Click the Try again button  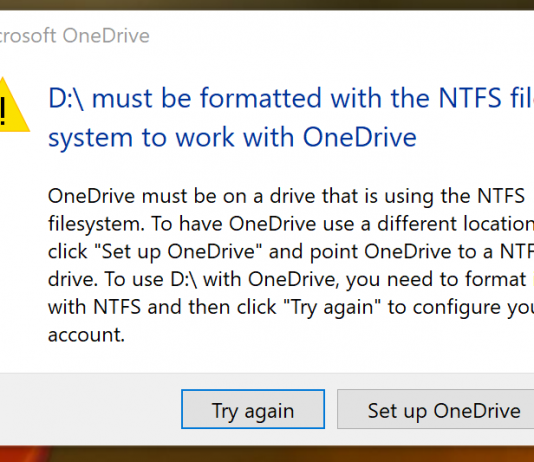click(x=253, y=409)
